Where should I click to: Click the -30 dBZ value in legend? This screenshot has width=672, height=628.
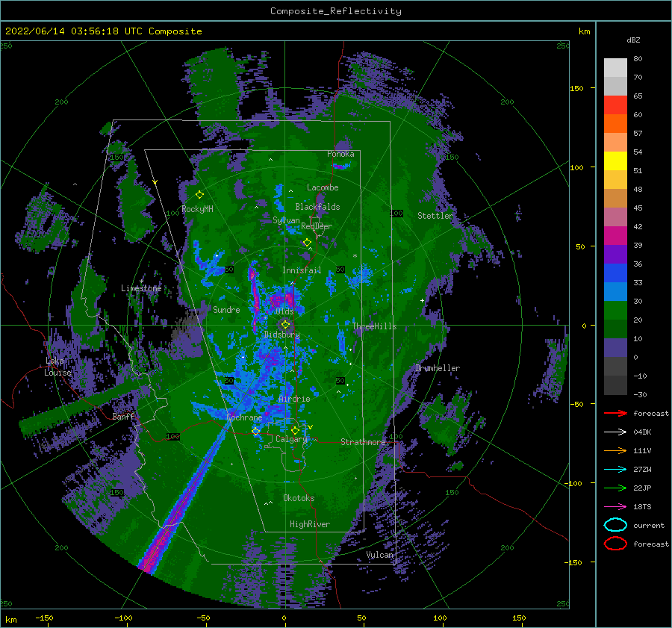[x=641, y=394]
